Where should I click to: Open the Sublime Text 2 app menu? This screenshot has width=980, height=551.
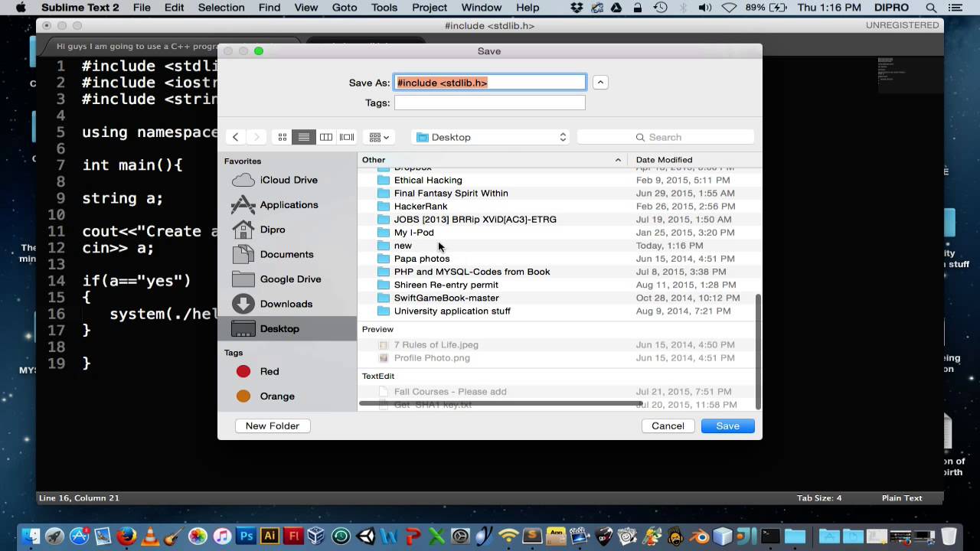[x=80, y=8]
